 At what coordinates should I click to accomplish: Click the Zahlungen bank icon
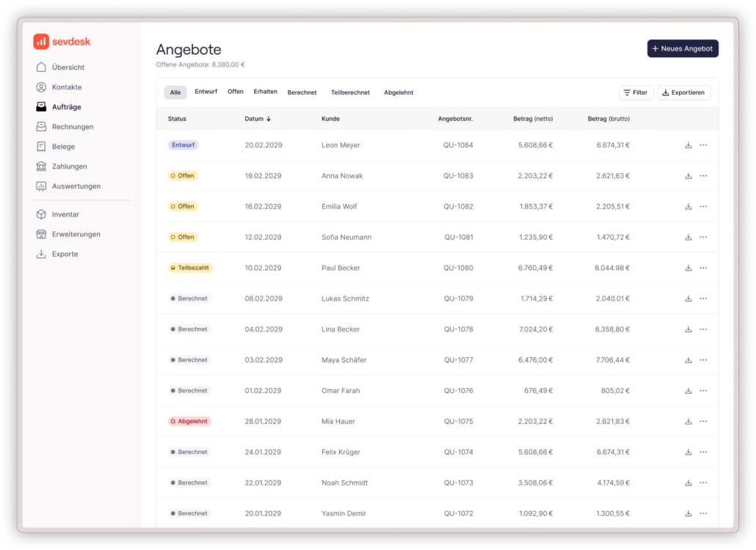tap(41, 166)
